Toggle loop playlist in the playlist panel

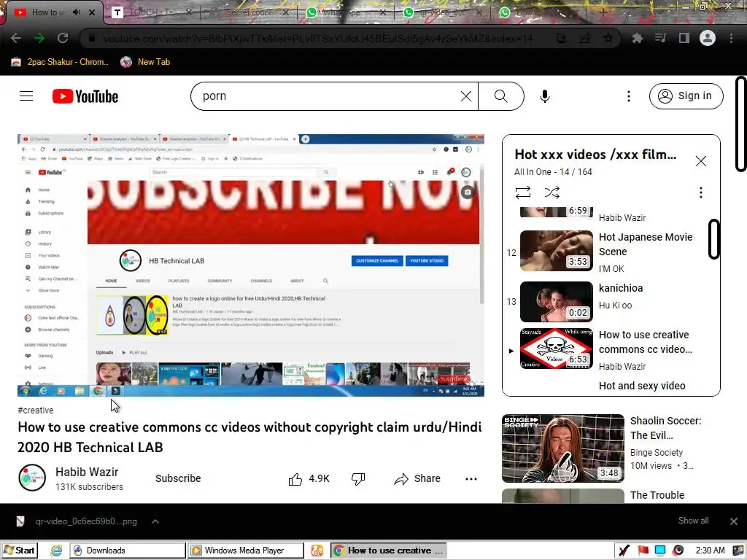pos(522,192)
